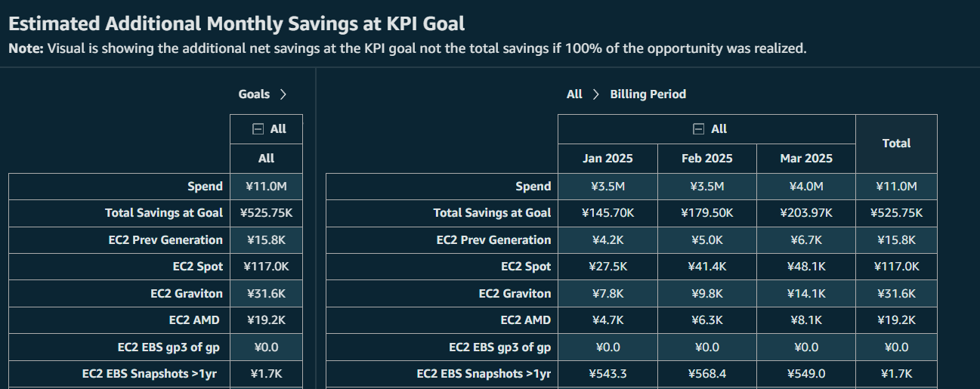This screenshot has height=389, width=980.
Task: Select the All breadcrumb in right table
Action: click(574, 94)
